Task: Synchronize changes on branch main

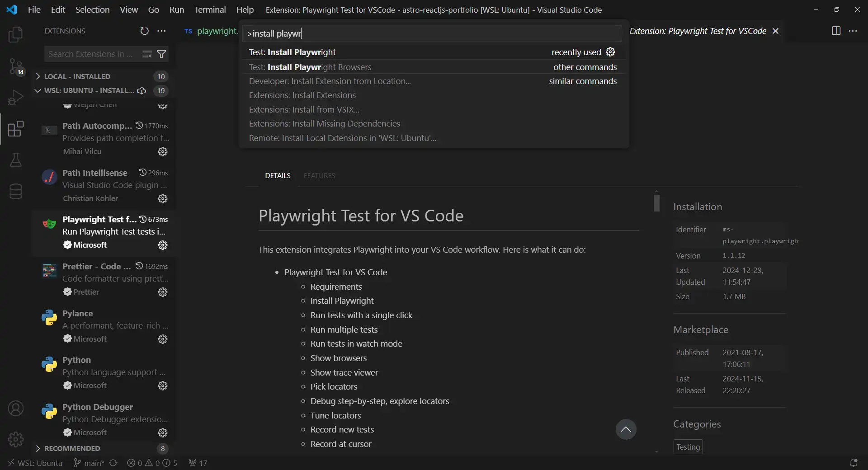Action: tap(113, 463)
